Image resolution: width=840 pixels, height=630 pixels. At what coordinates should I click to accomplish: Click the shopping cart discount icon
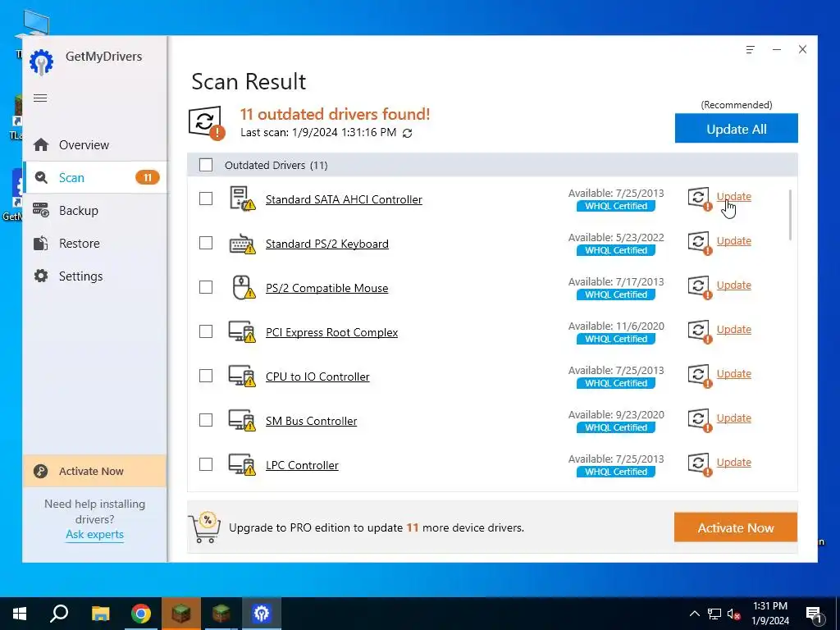coord(204,527)
